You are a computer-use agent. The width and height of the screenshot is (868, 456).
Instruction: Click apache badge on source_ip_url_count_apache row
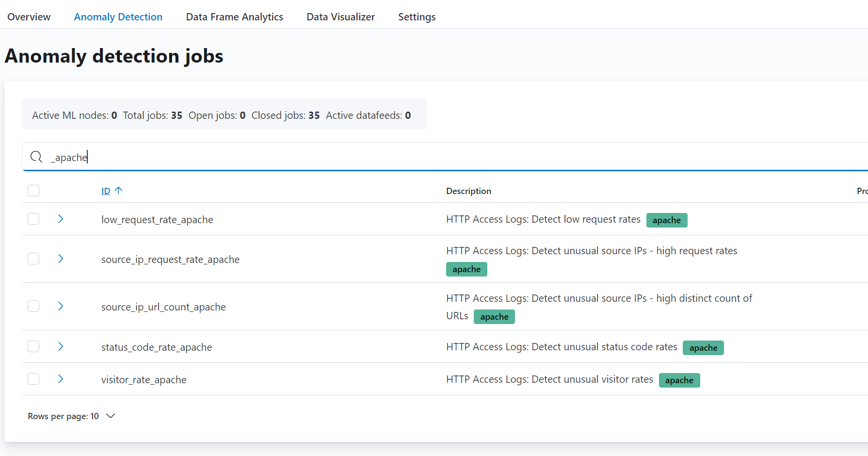[494, 317]
